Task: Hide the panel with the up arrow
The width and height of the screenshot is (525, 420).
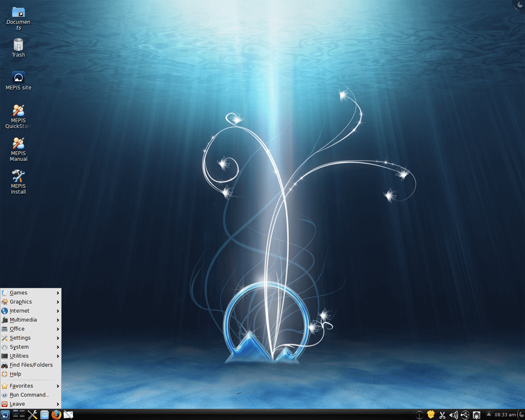Action: pos(488,415)
